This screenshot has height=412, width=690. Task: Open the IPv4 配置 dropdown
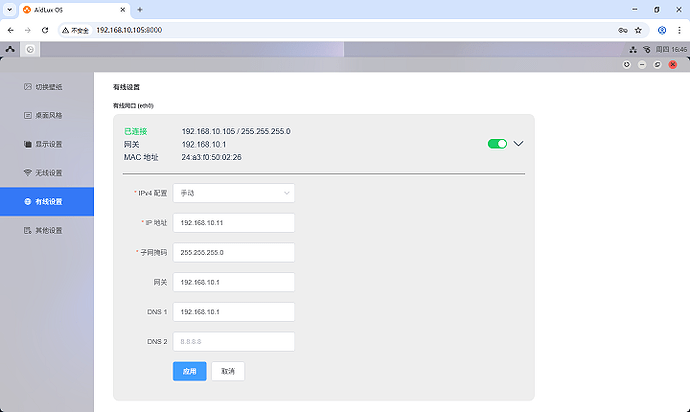point(234,192)
